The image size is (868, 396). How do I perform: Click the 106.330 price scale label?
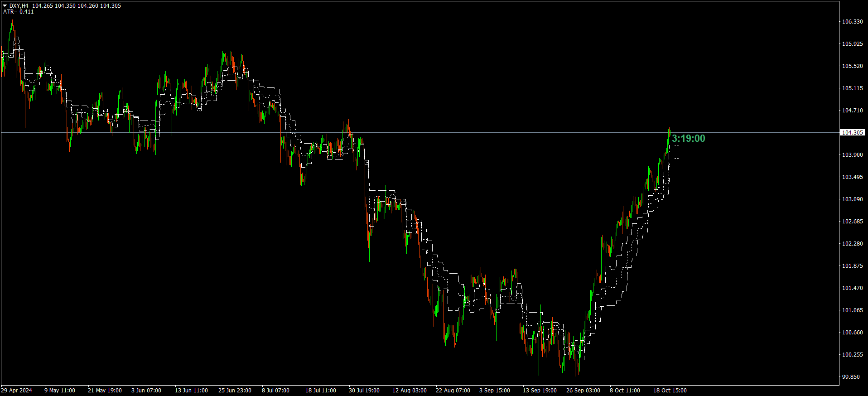tap(852, 22)
